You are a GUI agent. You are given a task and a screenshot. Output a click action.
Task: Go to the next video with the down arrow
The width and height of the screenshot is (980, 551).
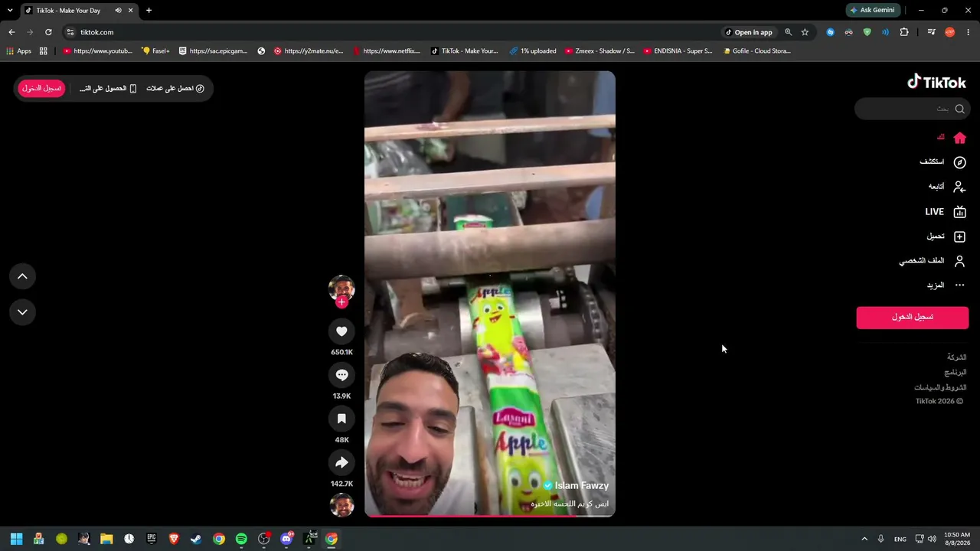22,312
